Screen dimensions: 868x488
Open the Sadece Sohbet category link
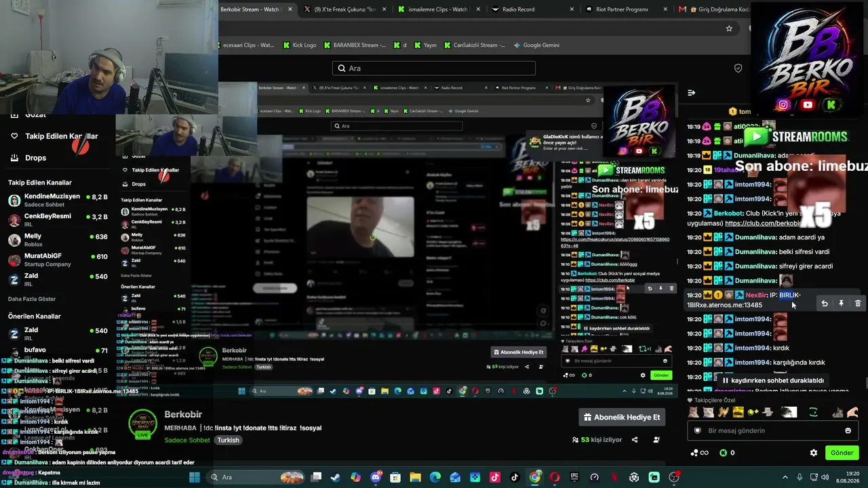(x=187, y=440)
